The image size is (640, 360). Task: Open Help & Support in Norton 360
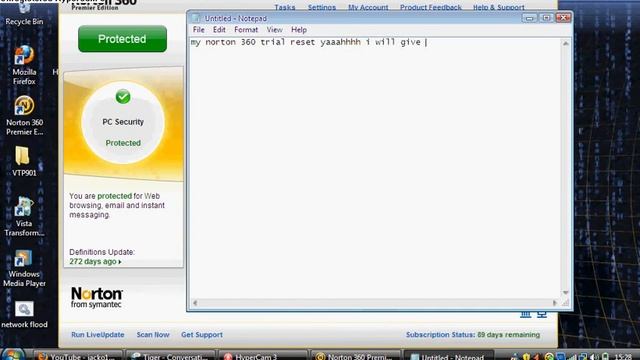point(498,7)
